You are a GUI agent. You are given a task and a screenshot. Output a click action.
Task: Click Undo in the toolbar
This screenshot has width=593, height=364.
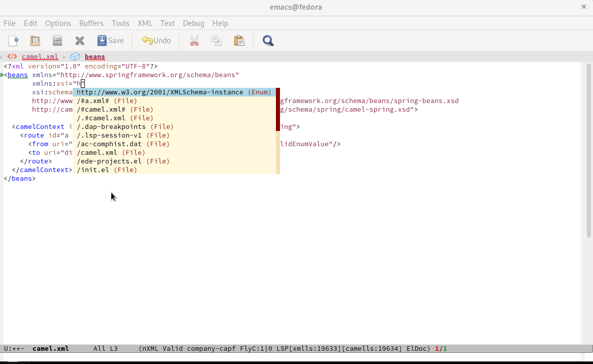[155, 40]
